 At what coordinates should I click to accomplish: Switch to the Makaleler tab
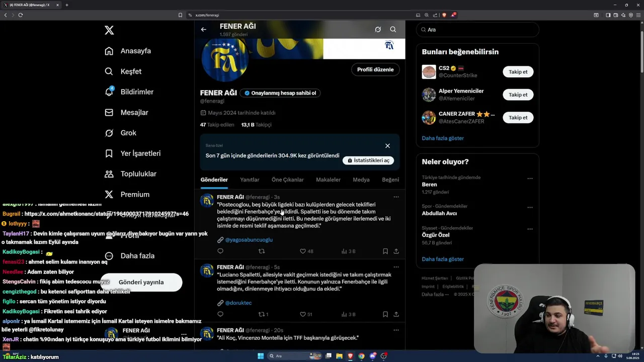pyautogui.click(x=328, y=180)
